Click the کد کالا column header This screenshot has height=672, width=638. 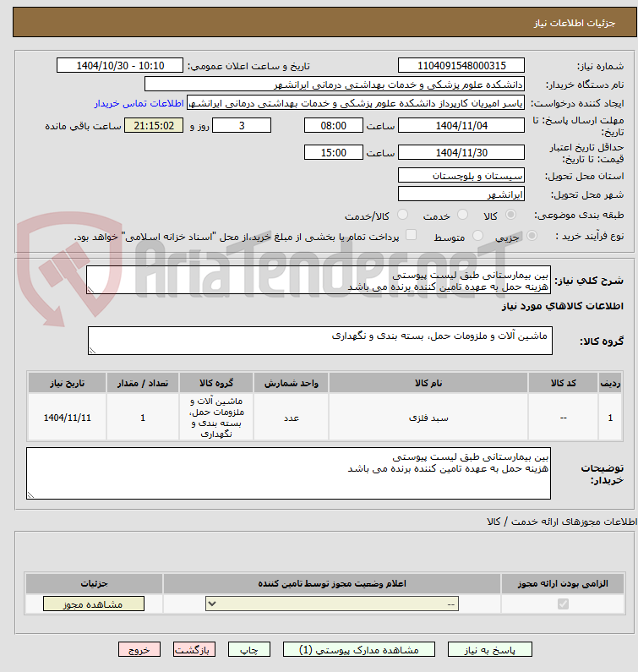coord(563,383)
